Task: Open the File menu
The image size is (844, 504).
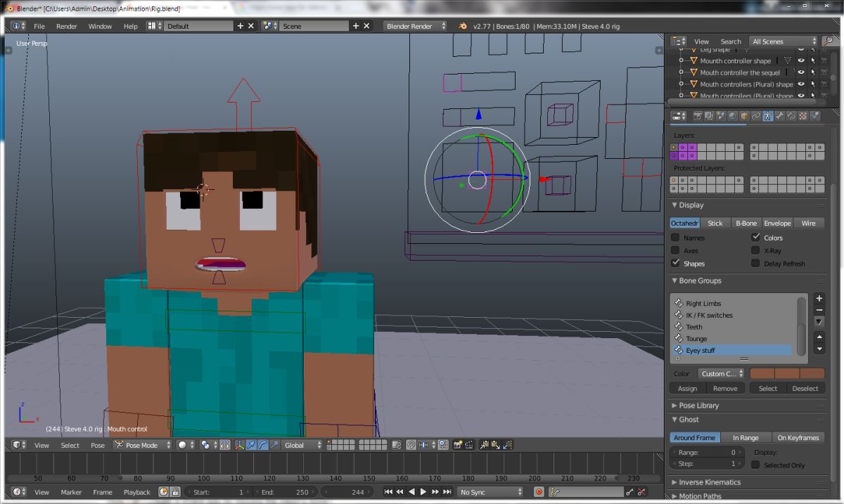Action: coord(39,26)
